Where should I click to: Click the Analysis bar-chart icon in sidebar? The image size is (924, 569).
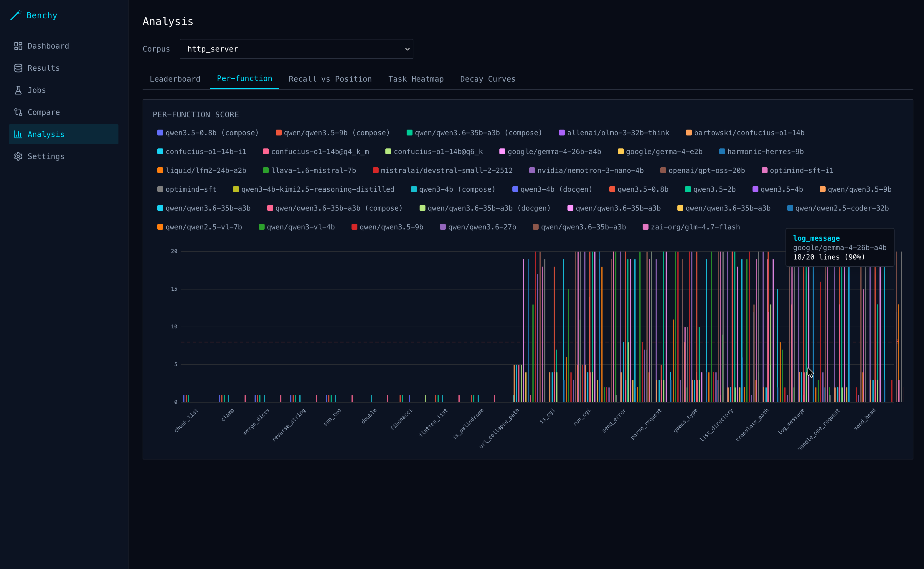pyautogui.click(x=18, y=134)
